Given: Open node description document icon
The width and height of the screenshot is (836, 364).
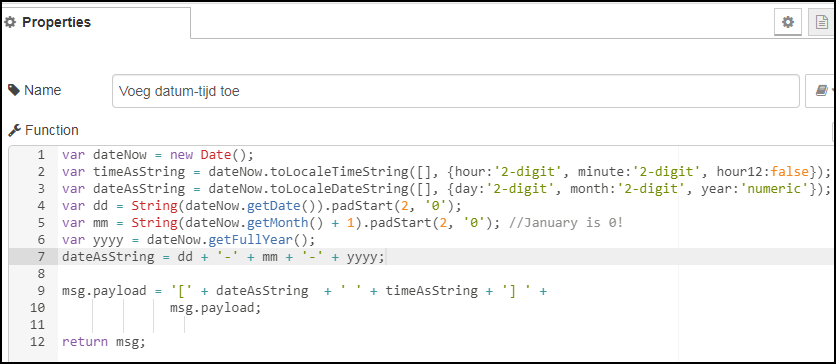Looking at the screenshot, I should [822, 22].
